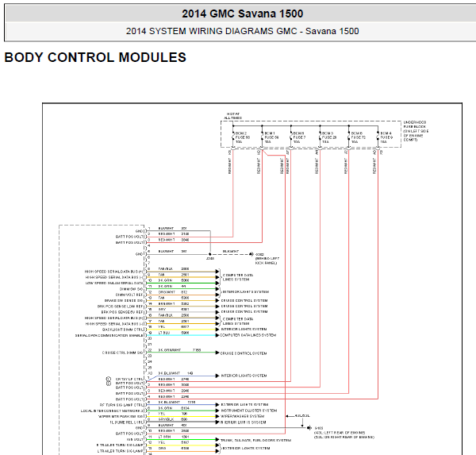This screenshot has width=476, height=455.
Task: Select the BCM 6 FUSE 72 label
Action: coord(359,137)
